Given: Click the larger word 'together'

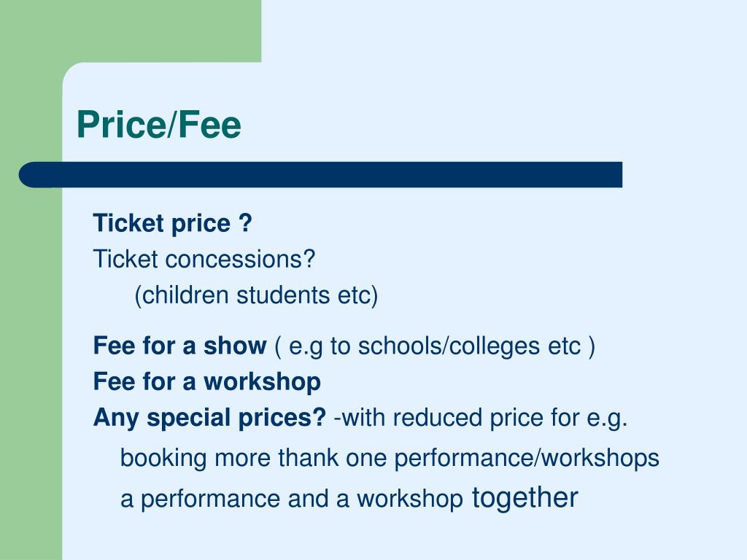Looking at the screenshot, I should pos(525,498).
